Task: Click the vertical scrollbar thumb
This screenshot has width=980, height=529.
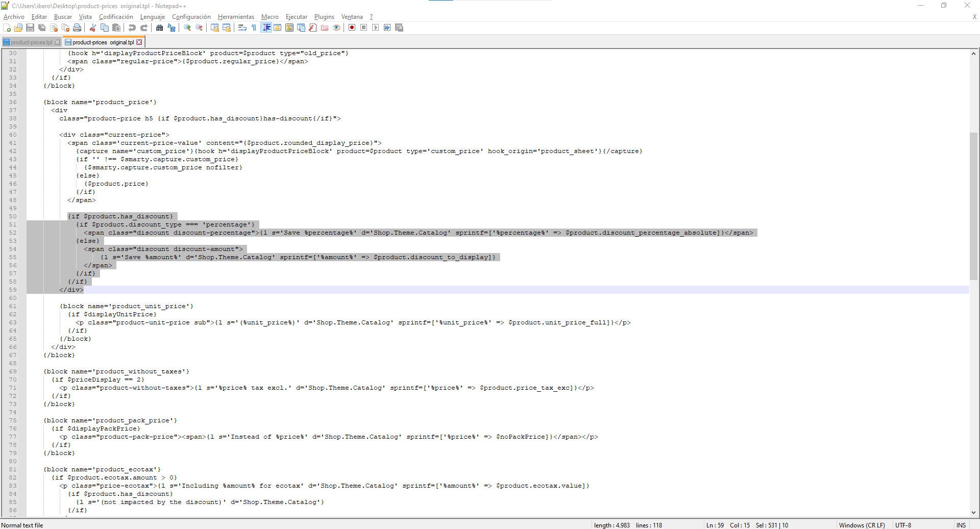Action: (973, 206)
